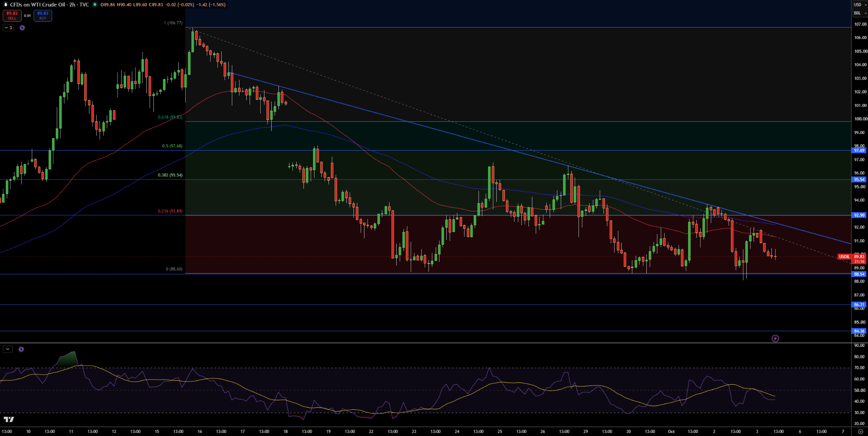Click Fib label 0.236 (92.89)
Screen dimensions: 868x436
point(170,211)
